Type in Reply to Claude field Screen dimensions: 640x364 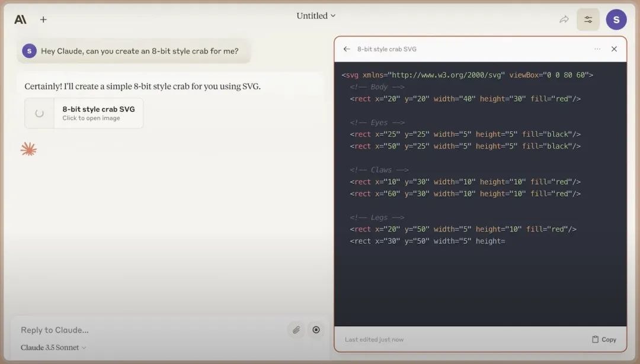(148, 330)
